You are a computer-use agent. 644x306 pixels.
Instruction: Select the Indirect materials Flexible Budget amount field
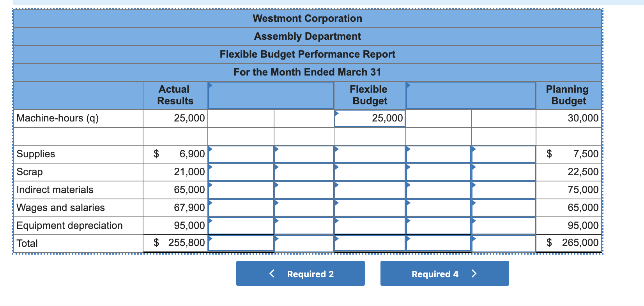pos(370,190)
